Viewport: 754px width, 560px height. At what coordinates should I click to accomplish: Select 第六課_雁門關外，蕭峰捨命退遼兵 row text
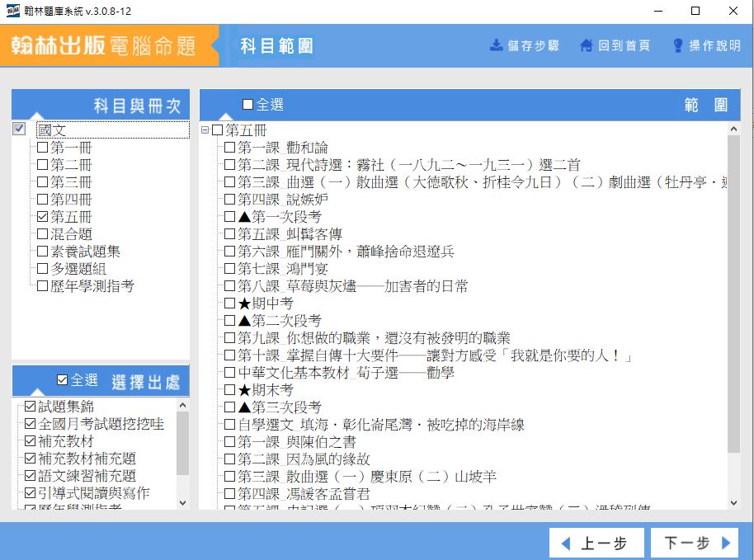(x=346, y=251)
